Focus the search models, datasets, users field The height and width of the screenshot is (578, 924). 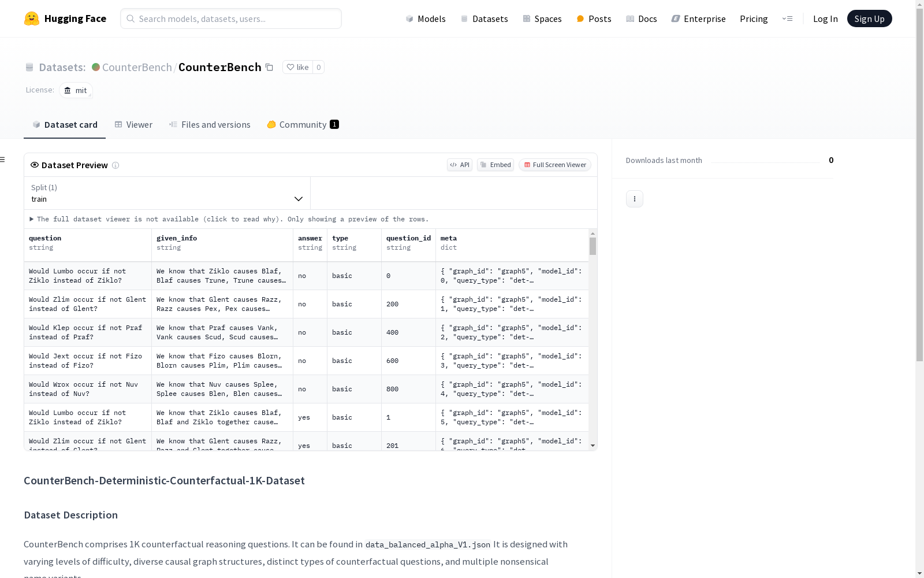pyautogui.click(x=231, y=18)
